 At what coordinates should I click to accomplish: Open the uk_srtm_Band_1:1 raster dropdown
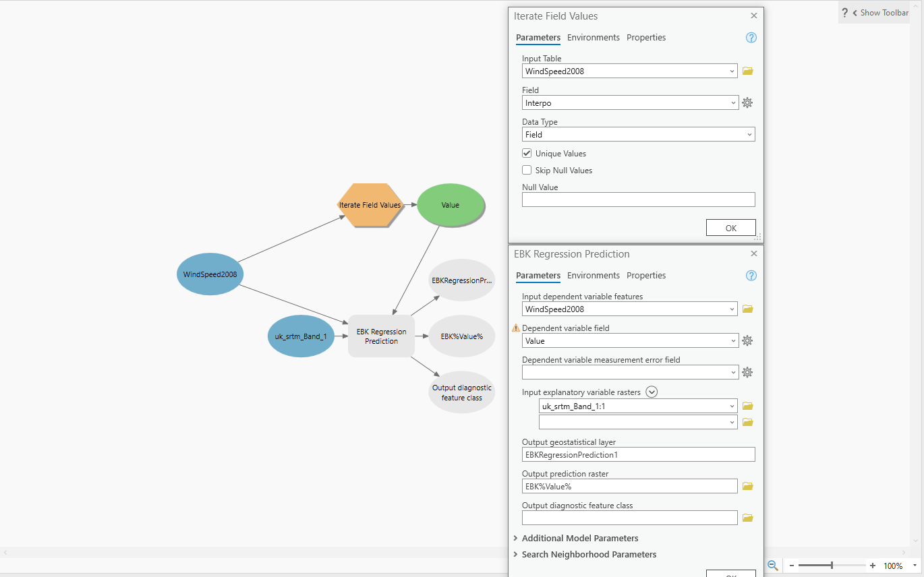(x=732, y=406)
